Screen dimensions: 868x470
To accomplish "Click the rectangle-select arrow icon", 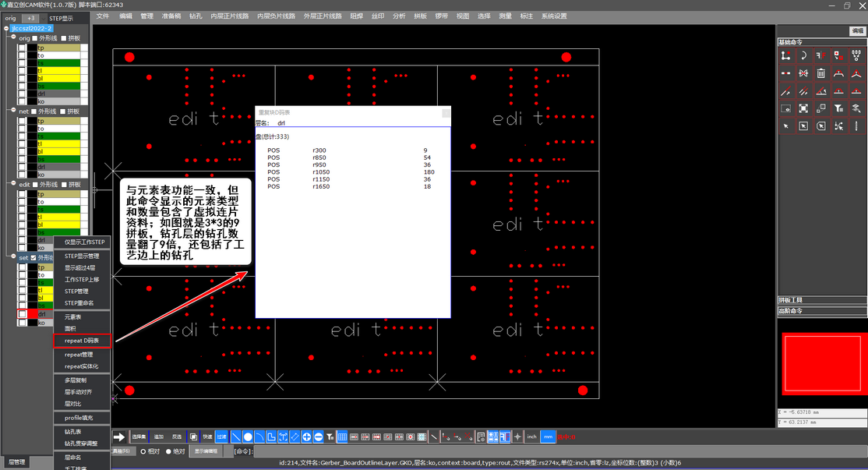I will click(x=803, y=126).
